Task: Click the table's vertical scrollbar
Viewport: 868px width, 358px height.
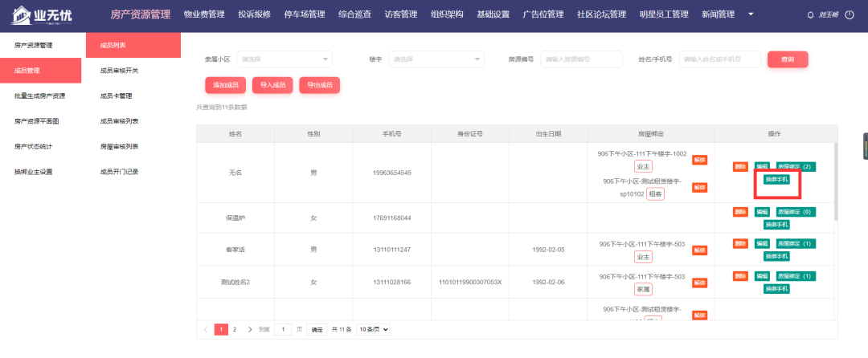Action: pyautogui.click(x=836, y=182)
